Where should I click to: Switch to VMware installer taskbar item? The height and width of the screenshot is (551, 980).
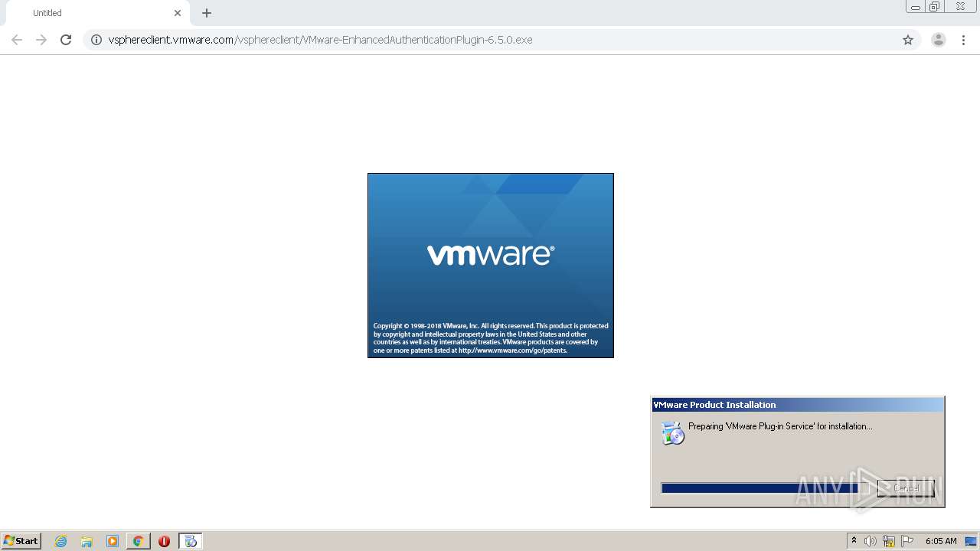pyautogui.click(x=191, y=541)
